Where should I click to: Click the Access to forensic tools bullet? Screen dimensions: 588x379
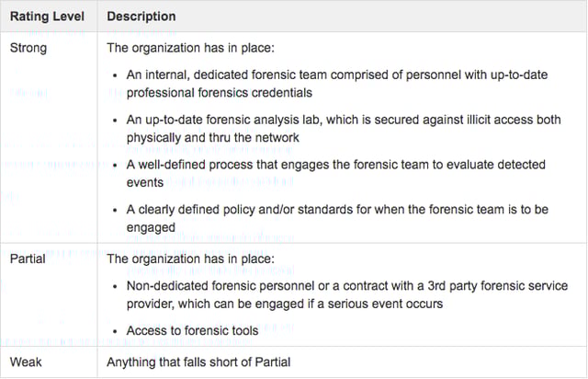coord(193,331)
